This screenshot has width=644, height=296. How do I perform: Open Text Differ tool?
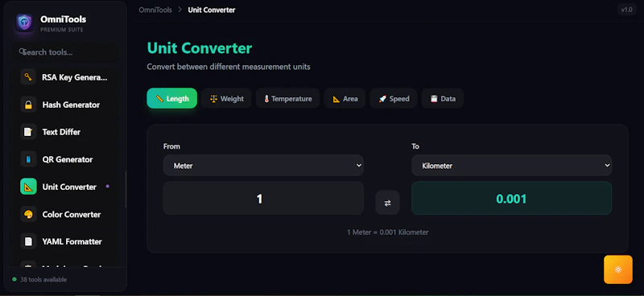(66, 132)
